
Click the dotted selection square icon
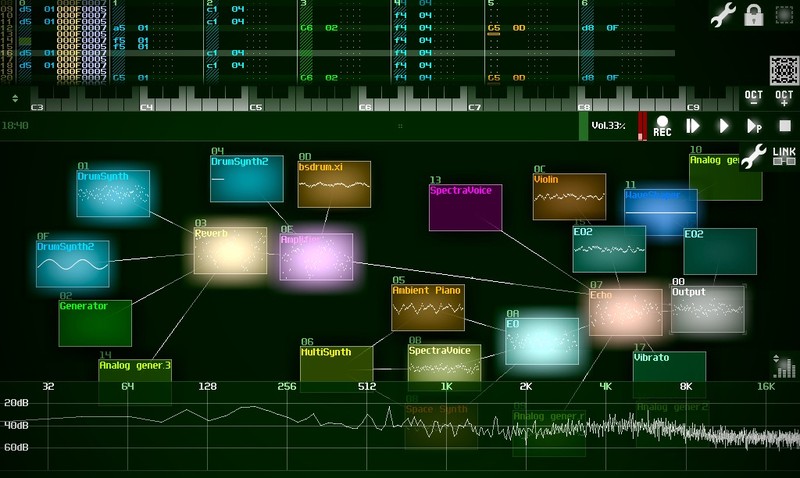(x=785, y=15)
